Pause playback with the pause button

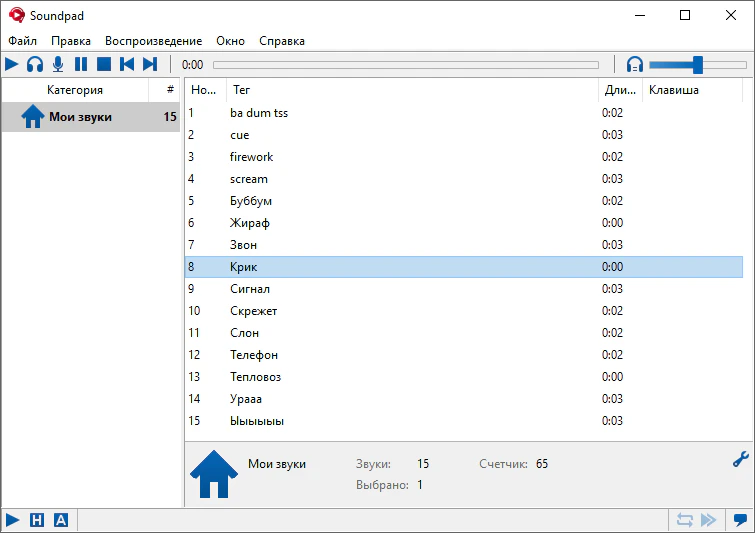81,64
